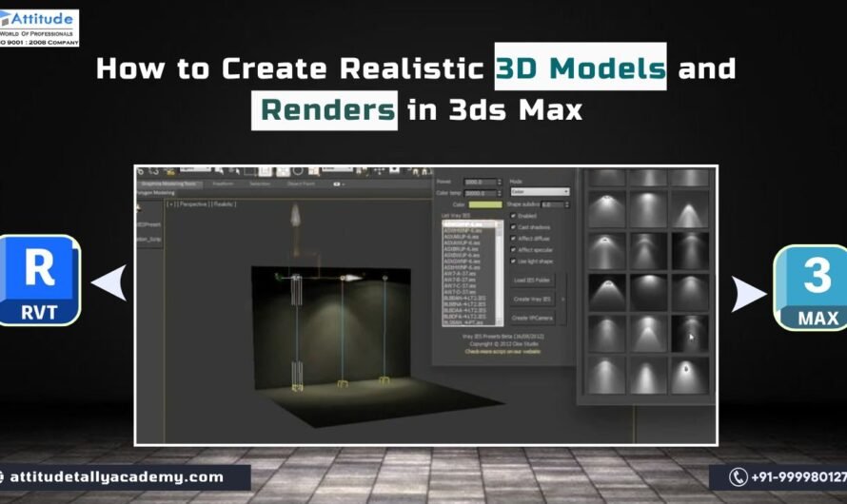
Task: Toggle the Enabled checkbox
Action: click(513, 216)
